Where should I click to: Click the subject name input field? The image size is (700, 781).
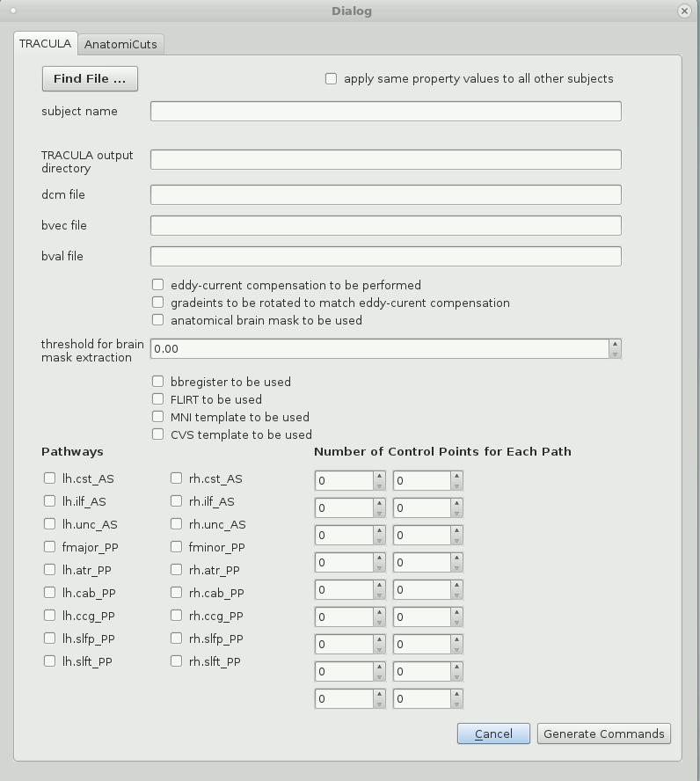tap(385, 111)
